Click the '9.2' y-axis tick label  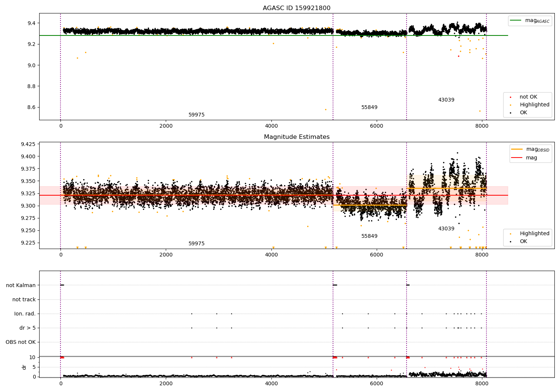pyautogui.click(x=31, y=44)
